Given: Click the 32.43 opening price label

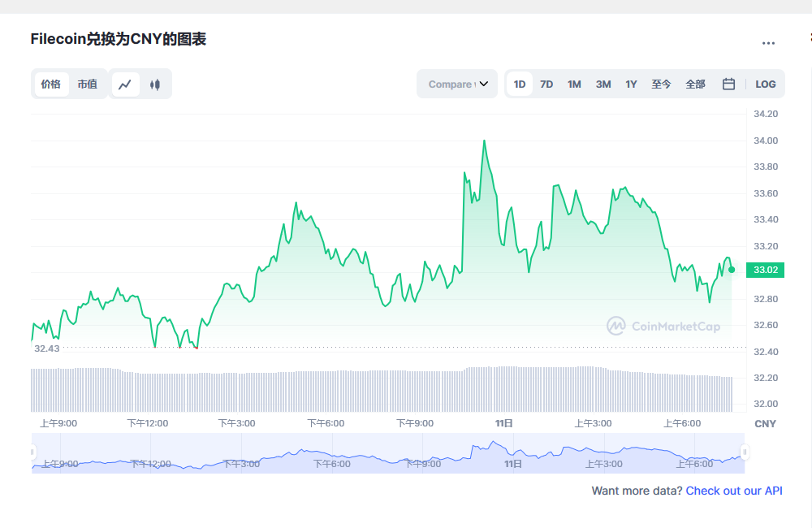Looking at the screenshot, I should 46,348.
